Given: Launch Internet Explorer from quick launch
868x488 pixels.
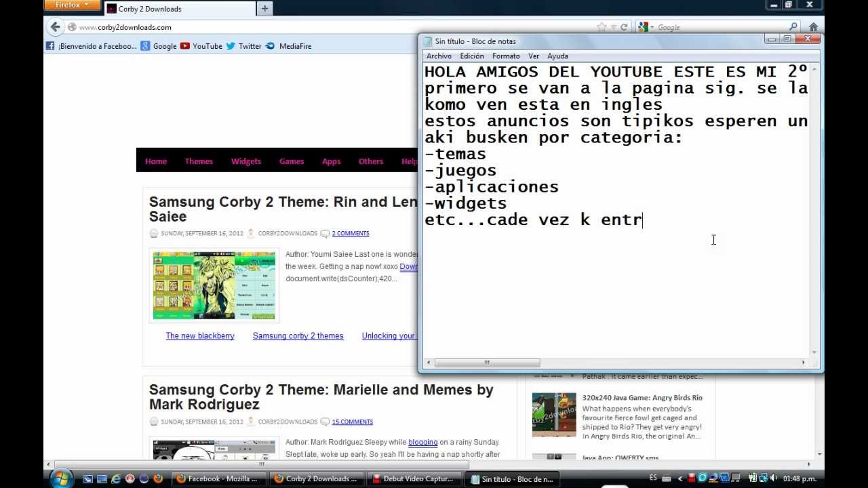Looking at the screenshot, I should [116, 479].
